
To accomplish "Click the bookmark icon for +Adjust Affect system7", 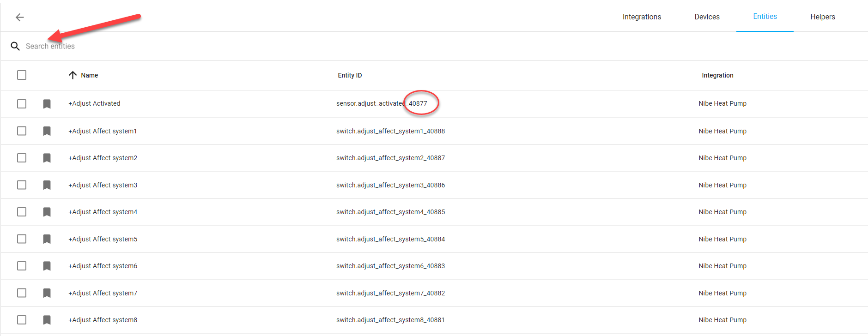I will point(47,293).
